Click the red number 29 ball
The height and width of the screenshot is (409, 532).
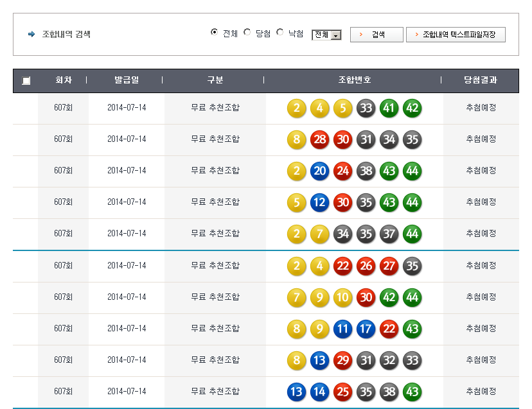342,360
